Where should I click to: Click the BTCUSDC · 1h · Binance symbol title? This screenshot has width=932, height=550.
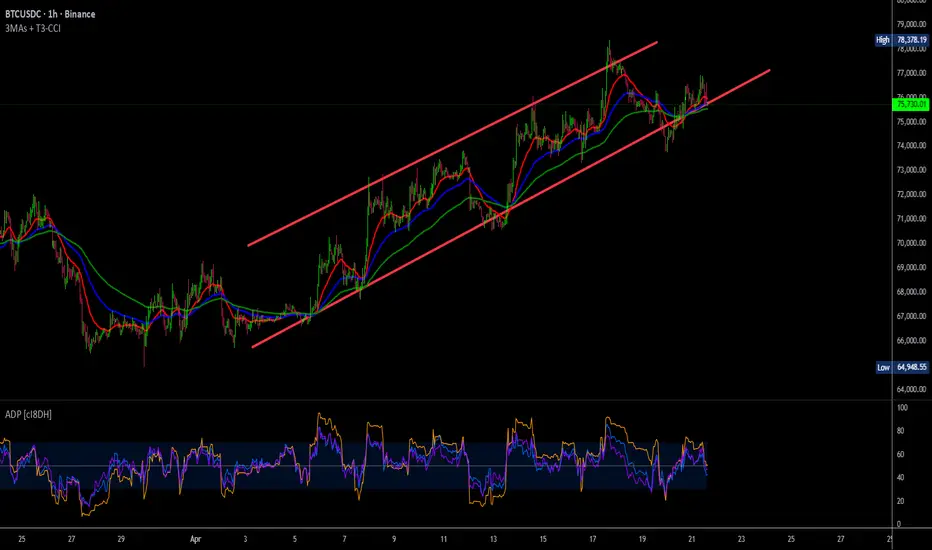50,14
